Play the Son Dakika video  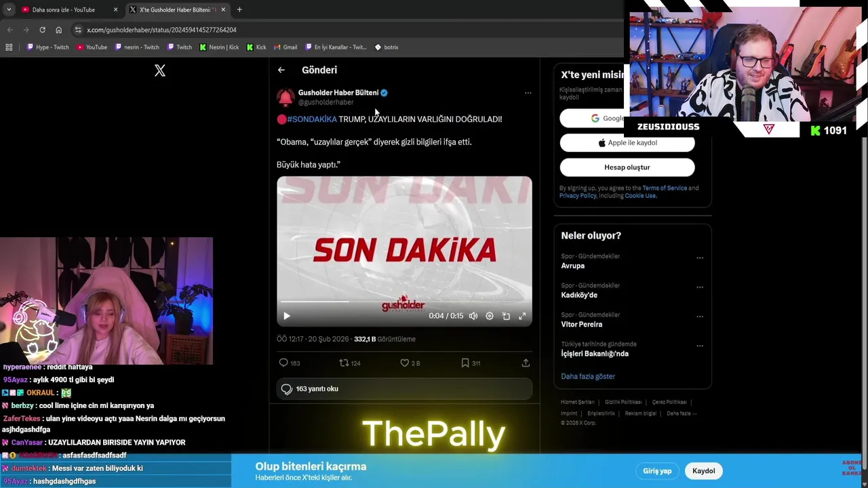[287, 316]
